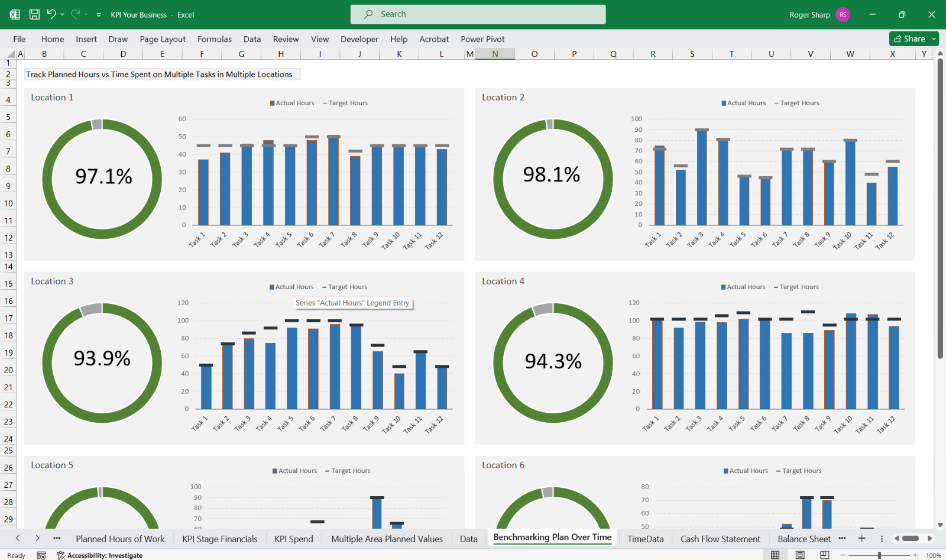The image size is (946, 560).
Task: Click the Save icon in title bar
Action: tap(34, 14)
